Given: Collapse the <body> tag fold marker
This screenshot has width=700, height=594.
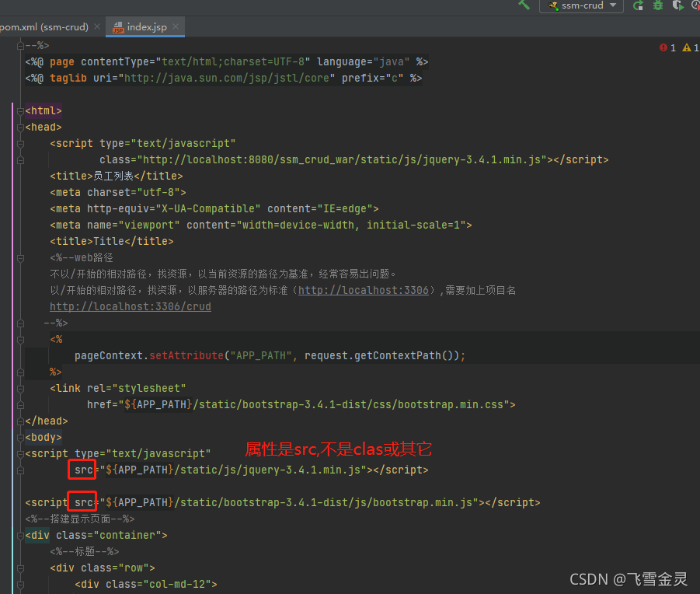Looking at the screenshot, I should click(x=20, y=437).
